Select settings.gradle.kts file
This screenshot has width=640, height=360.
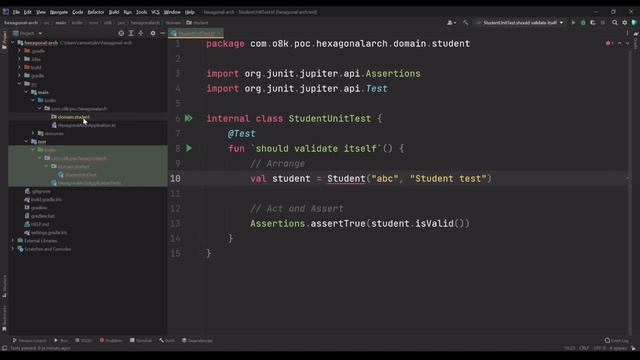tap(49, 232)
